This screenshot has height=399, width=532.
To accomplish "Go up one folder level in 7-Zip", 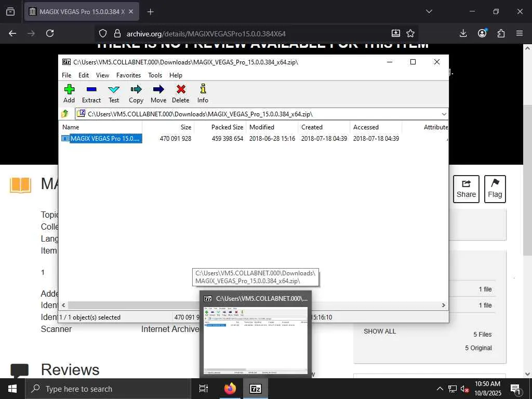I will tap(65, 114).
